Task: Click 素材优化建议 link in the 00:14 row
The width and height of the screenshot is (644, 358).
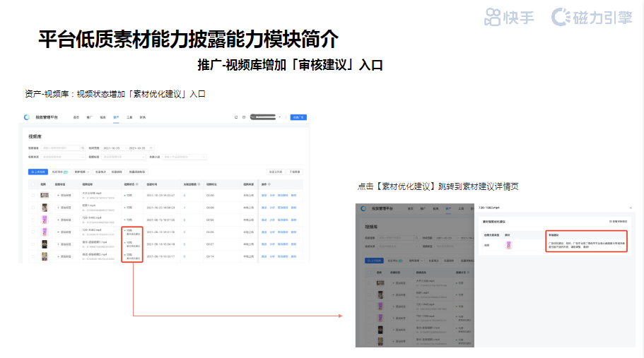Action: 133,258
